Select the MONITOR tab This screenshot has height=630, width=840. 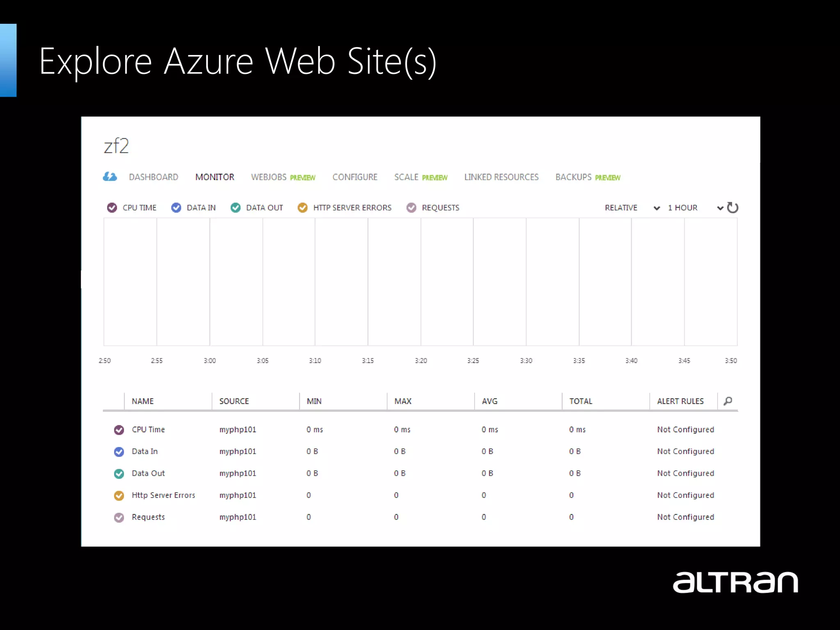tap(215, 177)
